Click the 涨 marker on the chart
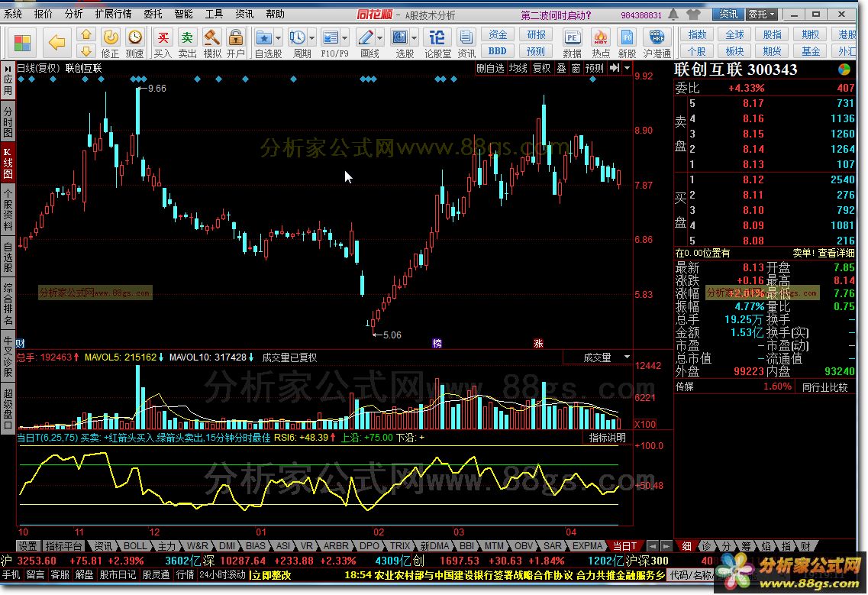The height and width of the screenshot is (595, 868). (x=538, y=344)
